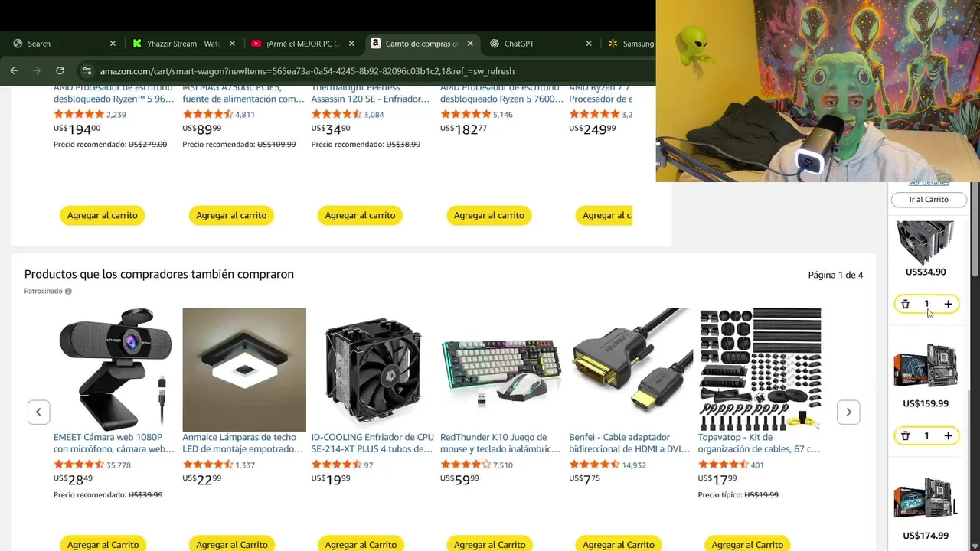Open site information icon in address bar
Image resolution: width=980 pixels, height=551 pixels.
(87, 71)
